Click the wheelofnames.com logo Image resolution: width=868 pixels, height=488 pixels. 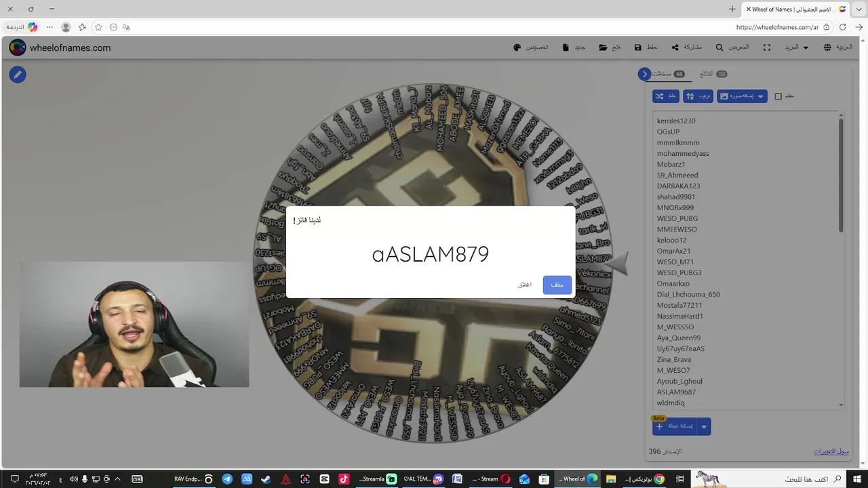(60, 47)
